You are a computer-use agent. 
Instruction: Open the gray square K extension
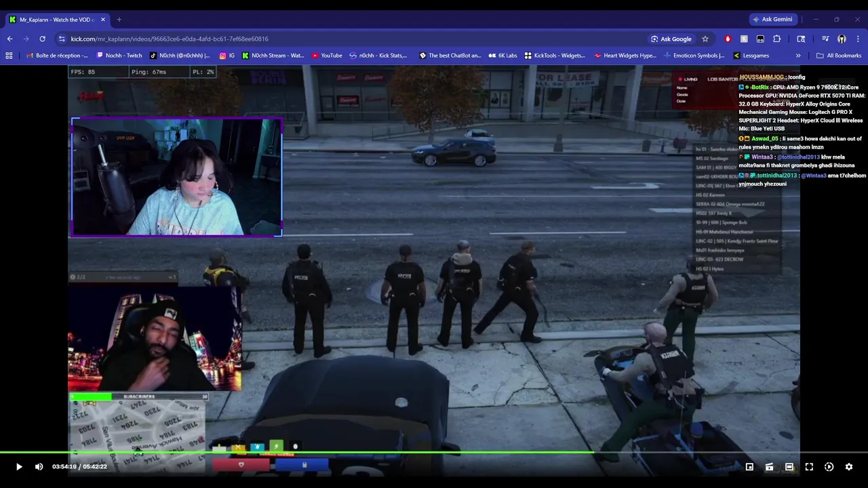[x=744, y=39]
